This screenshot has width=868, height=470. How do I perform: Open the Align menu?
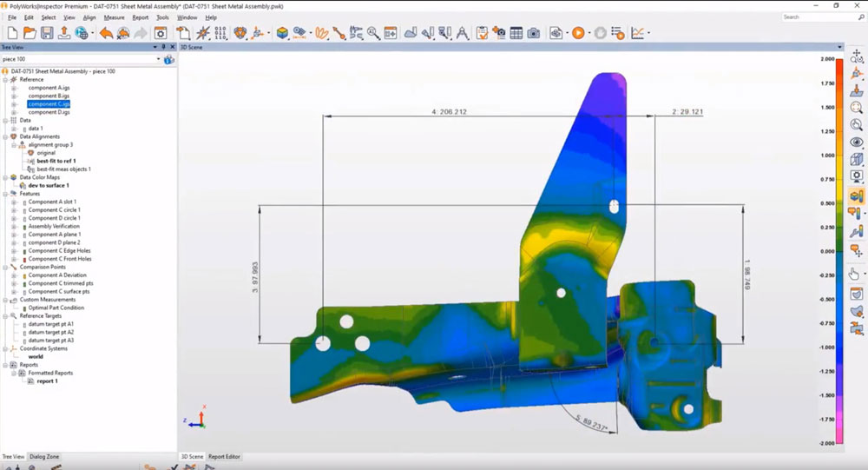point(89,17)
